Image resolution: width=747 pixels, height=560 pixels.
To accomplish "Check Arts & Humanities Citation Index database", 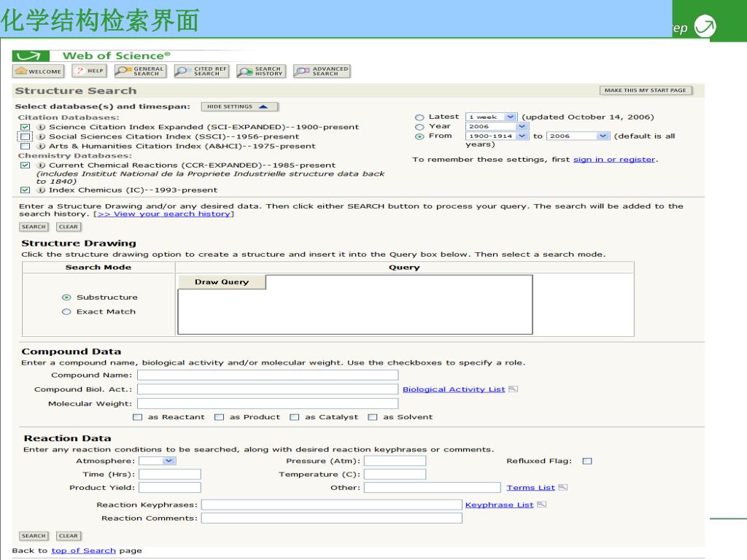I will tap(26, 146).
